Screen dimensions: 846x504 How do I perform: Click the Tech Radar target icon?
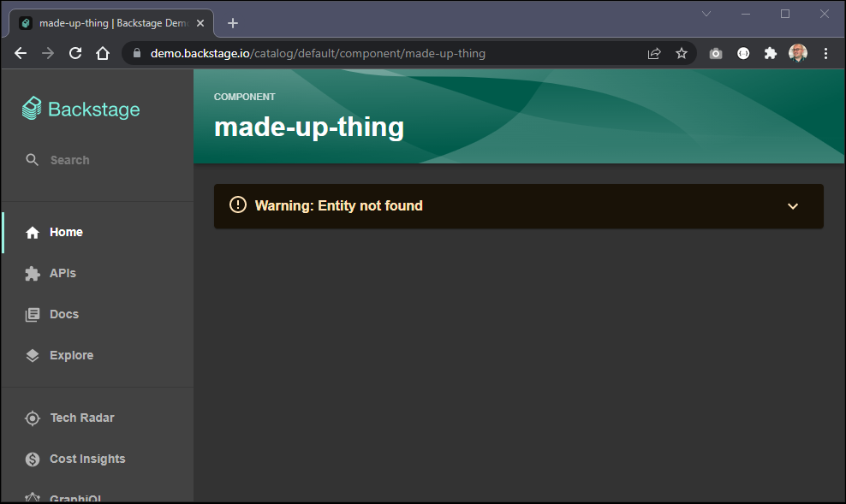tap(33, 418)
